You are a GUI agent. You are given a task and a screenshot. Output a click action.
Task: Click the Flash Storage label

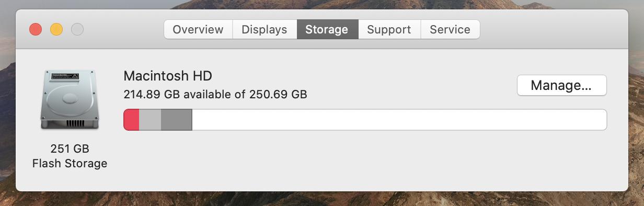pyautogui.click(x=70, y=164)
